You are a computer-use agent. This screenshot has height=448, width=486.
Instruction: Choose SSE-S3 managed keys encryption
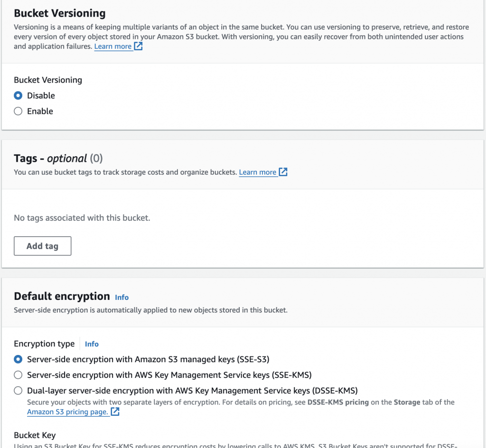pyautogui.click(x=18, y=359)
